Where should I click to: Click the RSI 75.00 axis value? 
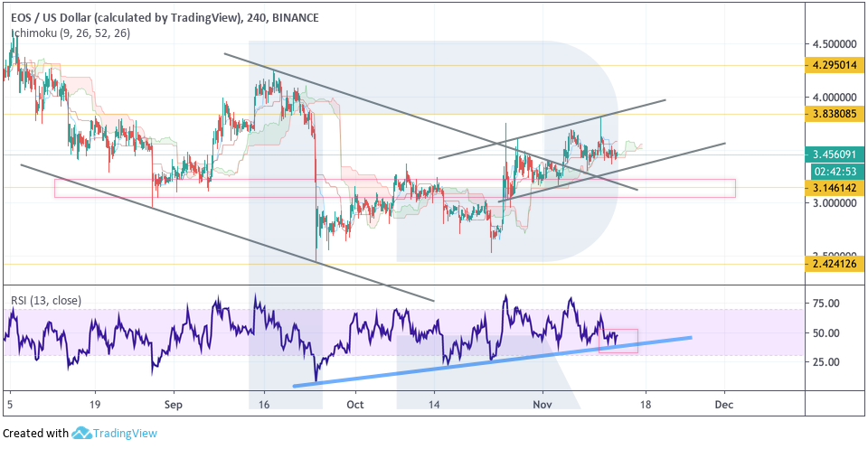[825, 304]
